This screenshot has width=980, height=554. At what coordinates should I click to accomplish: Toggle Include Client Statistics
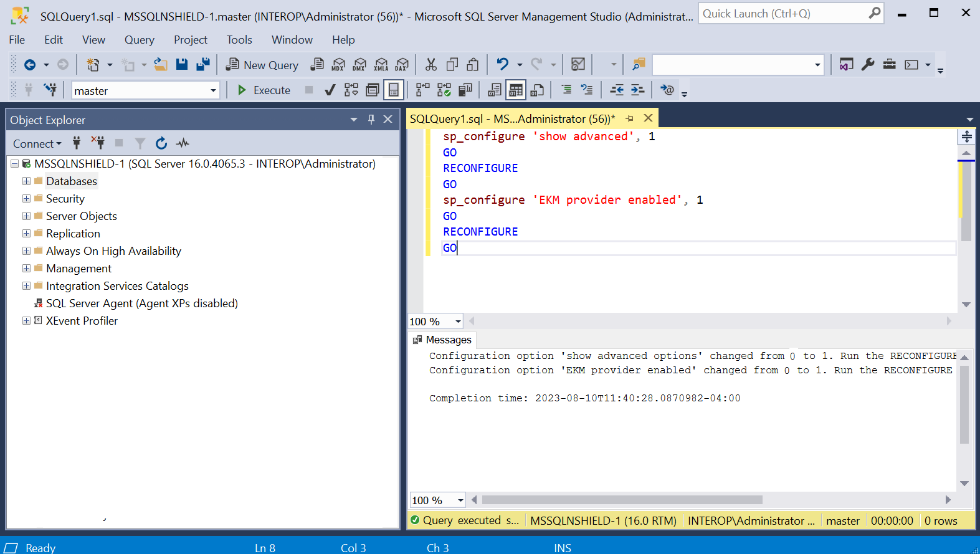coord(465,90)
